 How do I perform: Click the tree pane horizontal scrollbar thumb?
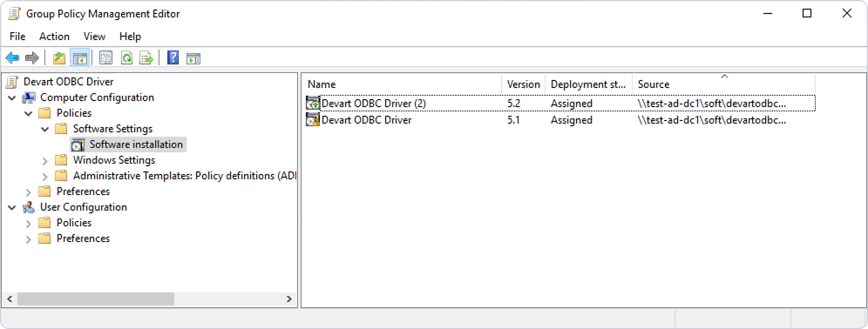pos(95,299)
